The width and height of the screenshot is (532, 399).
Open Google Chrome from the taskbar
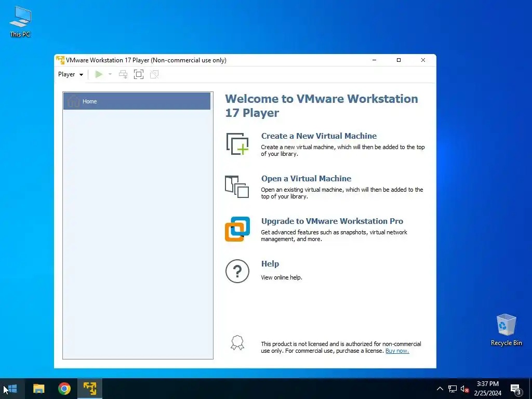click(64, 389)
